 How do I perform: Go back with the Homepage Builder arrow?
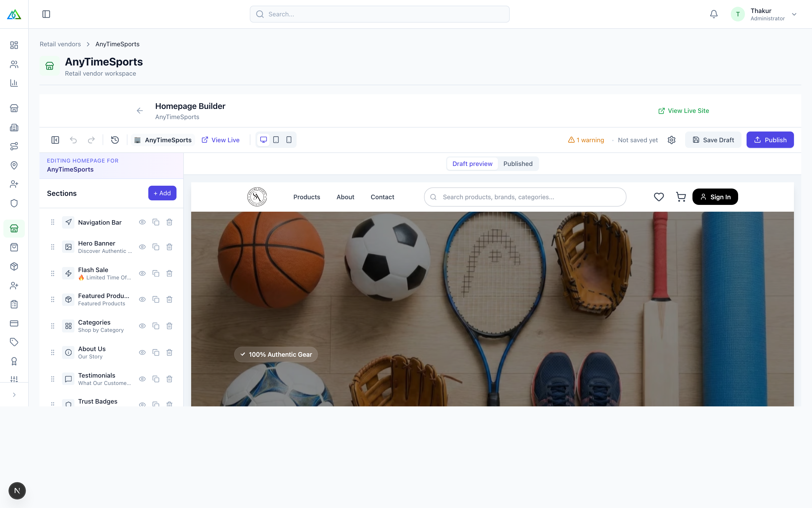[x=140, y=111]
